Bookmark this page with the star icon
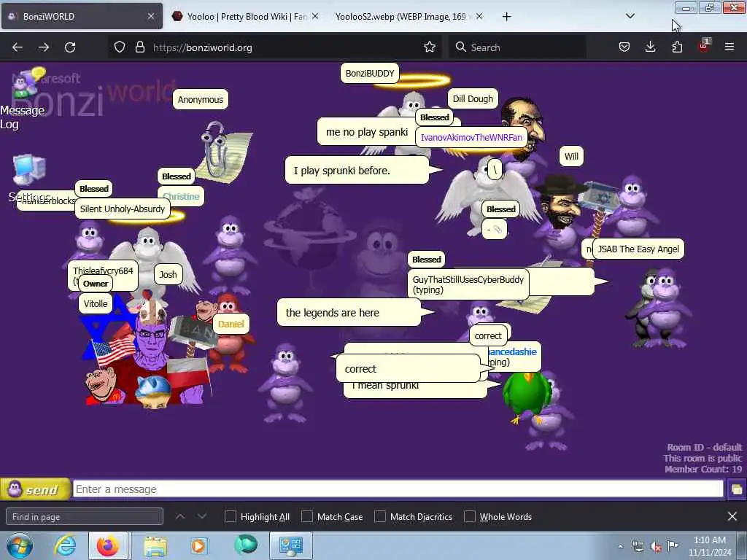 [x=430, y=47]
